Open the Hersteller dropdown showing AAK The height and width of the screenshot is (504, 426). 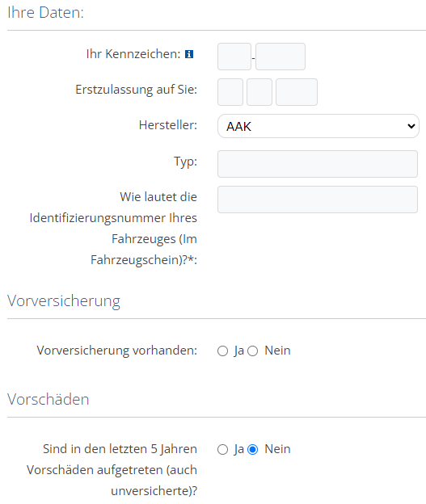click(x=318, y=126)
